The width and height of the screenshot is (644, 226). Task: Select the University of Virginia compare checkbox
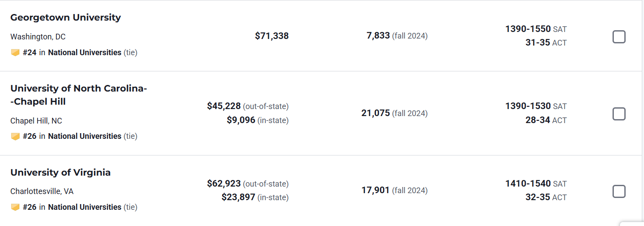point(619,191)
